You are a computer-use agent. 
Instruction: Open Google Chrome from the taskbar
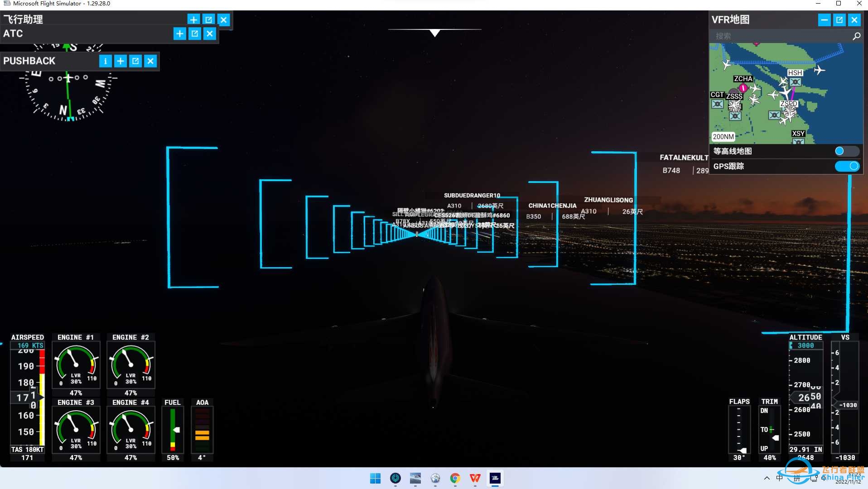[455, 478]
